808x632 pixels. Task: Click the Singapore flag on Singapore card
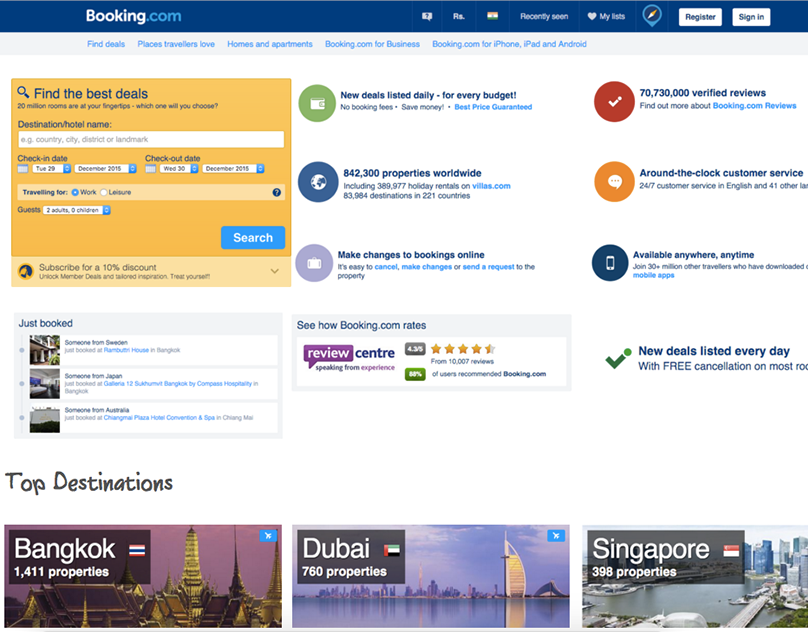731,551
